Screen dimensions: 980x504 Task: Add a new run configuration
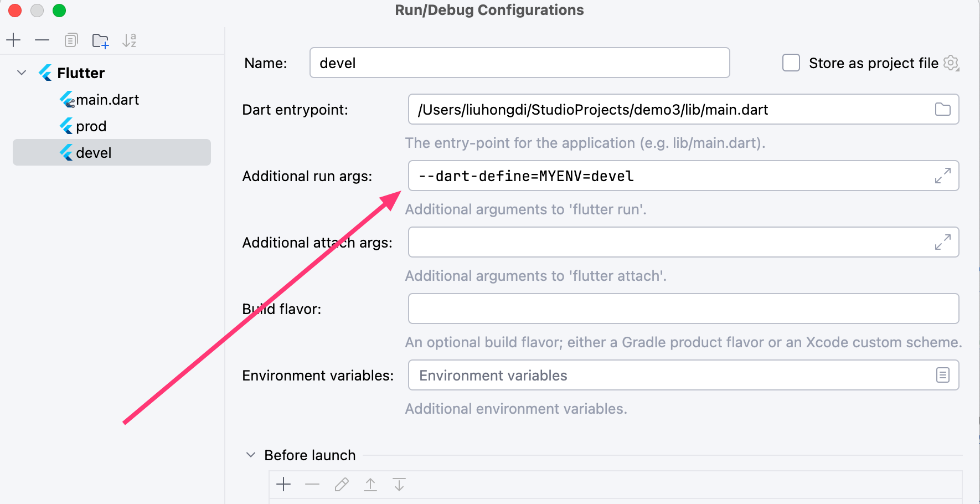tap(13, 40)
